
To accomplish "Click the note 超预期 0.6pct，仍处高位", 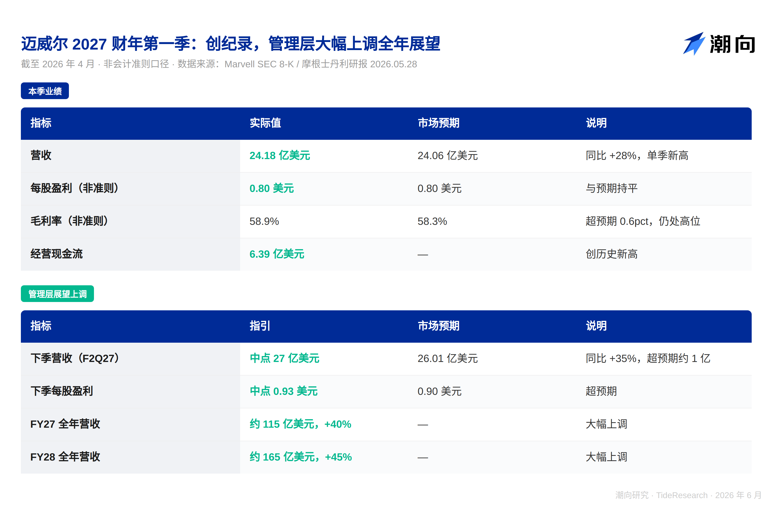I will 643,221.
